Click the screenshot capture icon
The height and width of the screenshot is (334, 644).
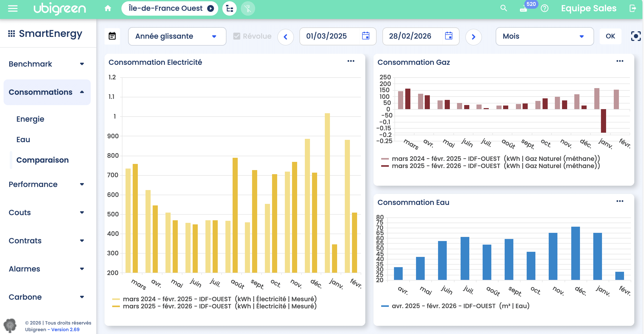636,36
